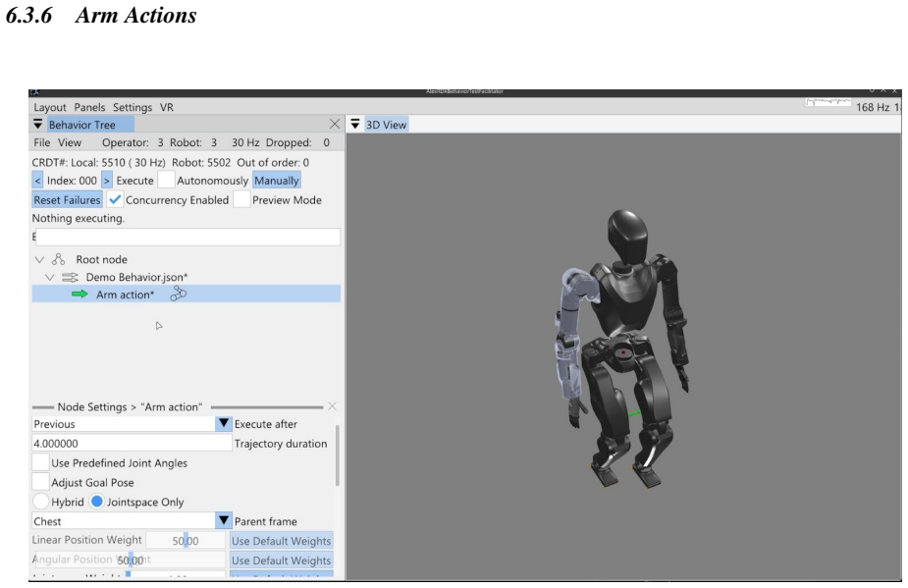The width and height of the screenshot is (908, 588).
Task: Click the robot model in 3D View
Action: (623, 347)
